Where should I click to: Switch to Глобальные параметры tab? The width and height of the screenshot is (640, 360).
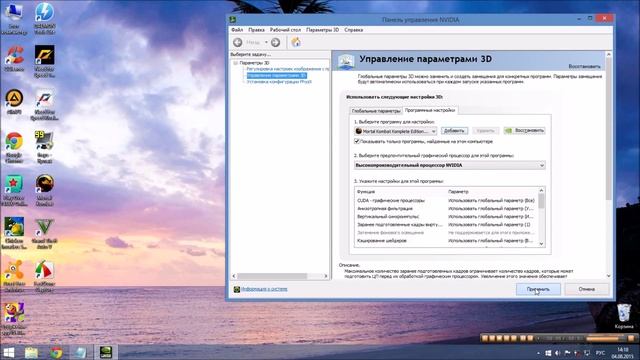coord(376,111)
